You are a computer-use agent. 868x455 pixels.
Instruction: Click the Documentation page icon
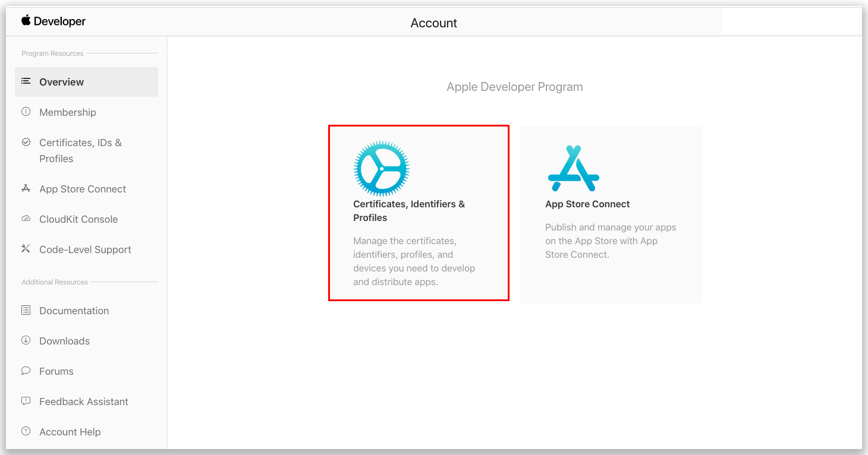tap(26, 310)
